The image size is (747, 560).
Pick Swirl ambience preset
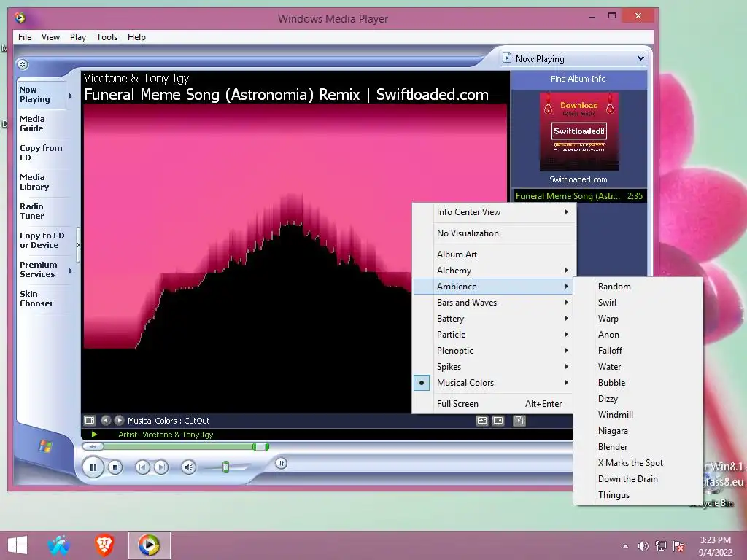[638, 303]
